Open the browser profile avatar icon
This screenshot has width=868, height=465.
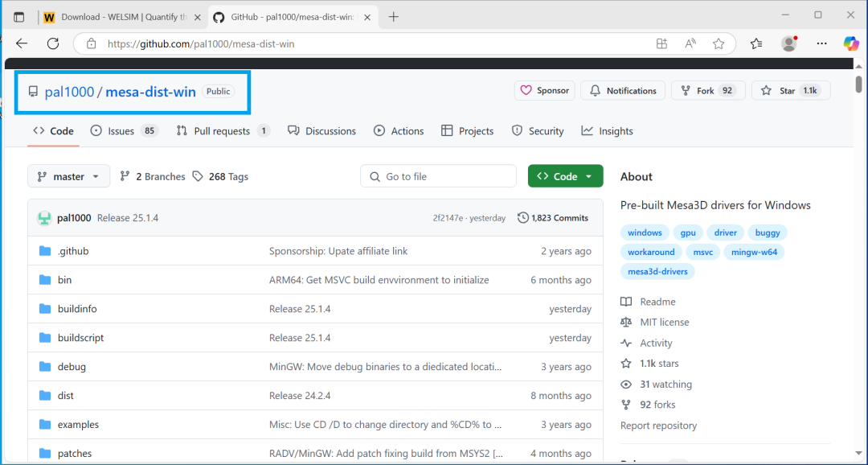click(x=789, y=43)
